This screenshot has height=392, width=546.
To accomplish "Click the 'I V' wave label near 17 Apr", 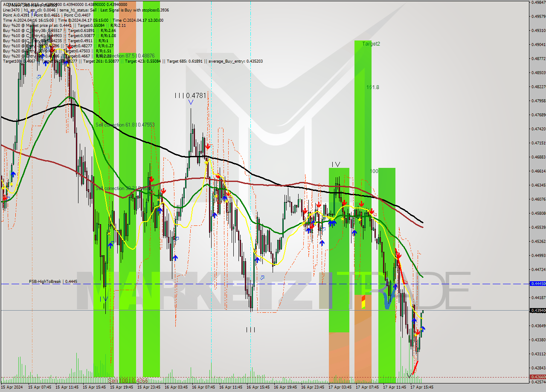I will point(336,164).
